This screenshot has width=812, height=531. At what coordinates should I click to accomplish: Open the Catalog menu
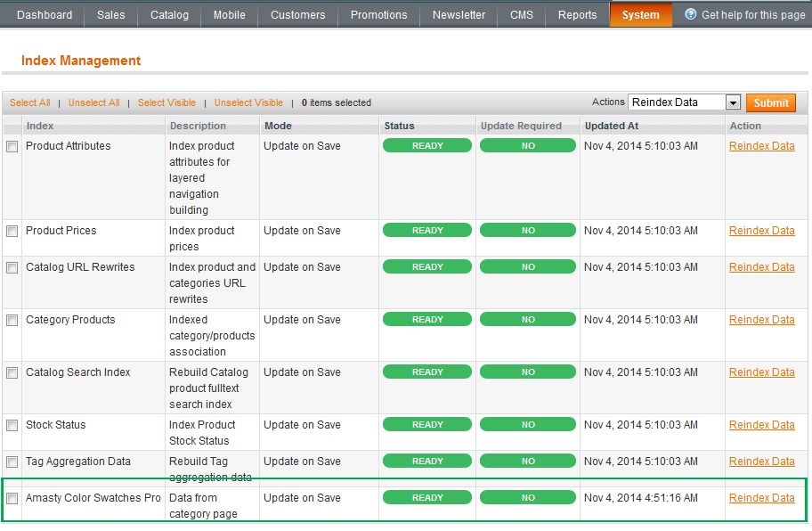(169, 15)
